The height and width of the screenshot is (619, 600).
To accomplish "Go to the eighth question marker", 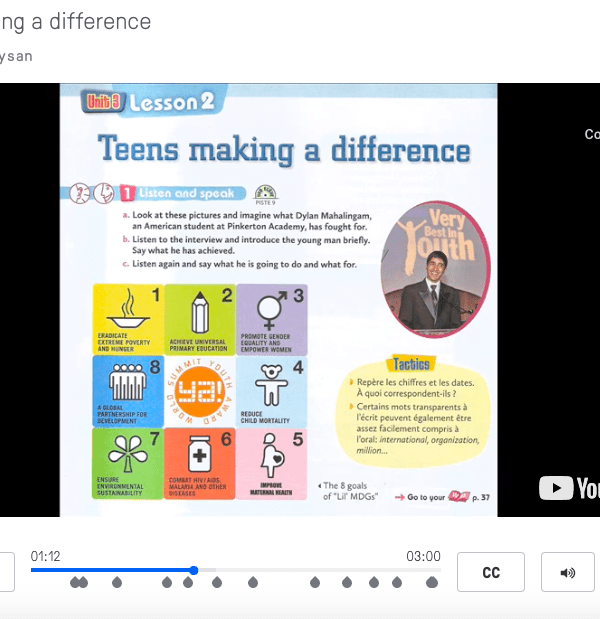I will (315, 582).
